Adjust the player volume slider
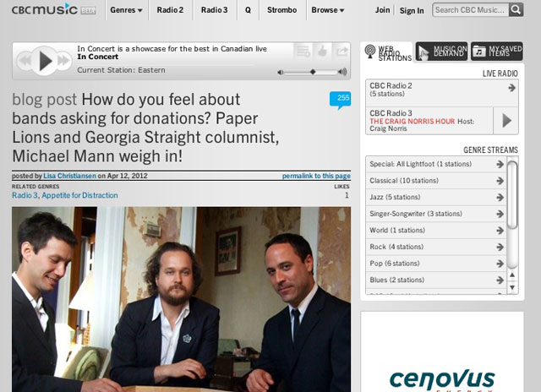The image size is (541, 392). pos(311,72)
